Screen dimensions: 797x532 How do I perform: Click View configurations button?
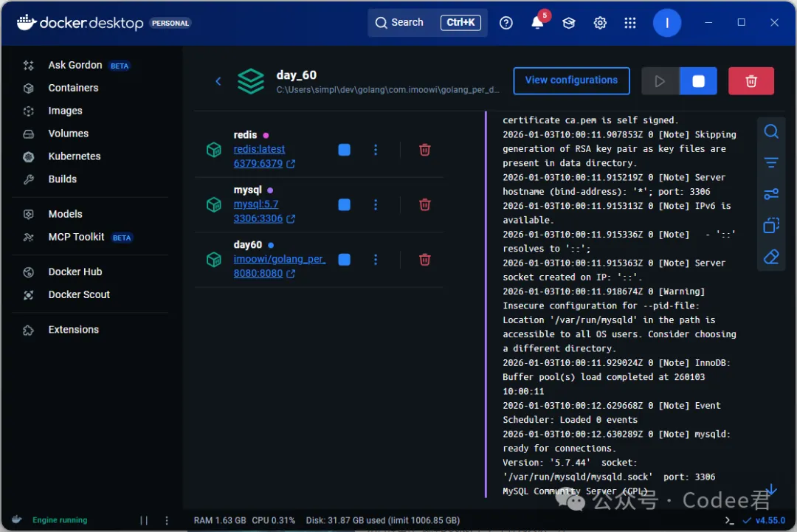pos(571,80)
